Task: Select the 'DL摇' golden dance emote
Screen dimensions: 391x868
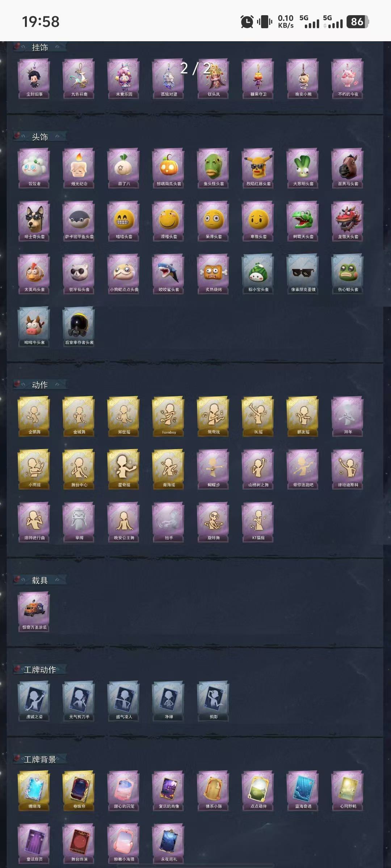Action: click(258, 416)
